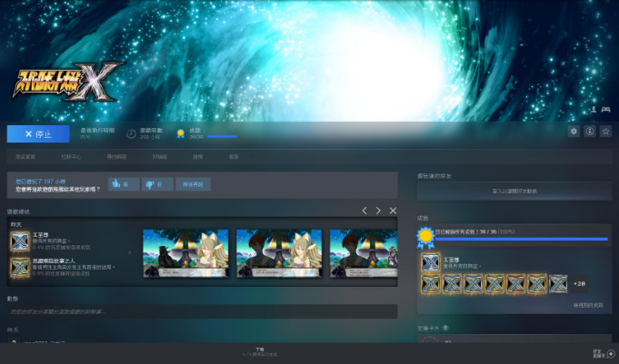Recommend game with thumbs-up 是 button
This screenshot has height=364, width=619.
tap(124, 184)
